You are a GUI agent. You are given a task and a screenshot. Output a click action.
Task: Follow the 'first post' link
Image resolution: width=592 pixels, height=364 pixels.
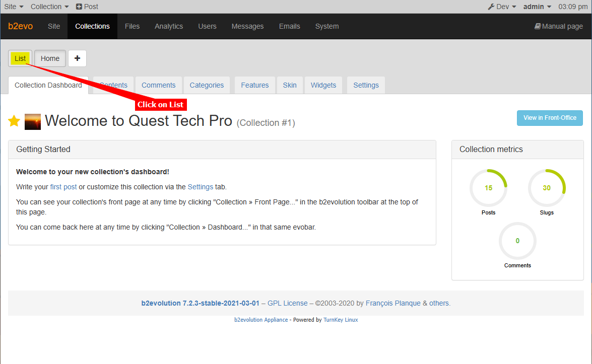pos(63,187)
